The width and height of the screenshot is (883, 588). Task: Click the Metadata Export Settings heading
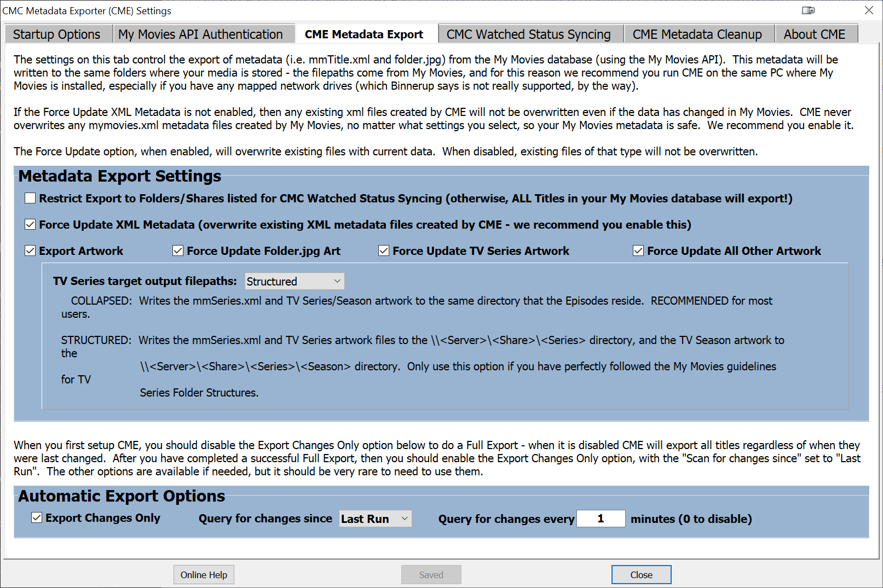pos(120,176)
